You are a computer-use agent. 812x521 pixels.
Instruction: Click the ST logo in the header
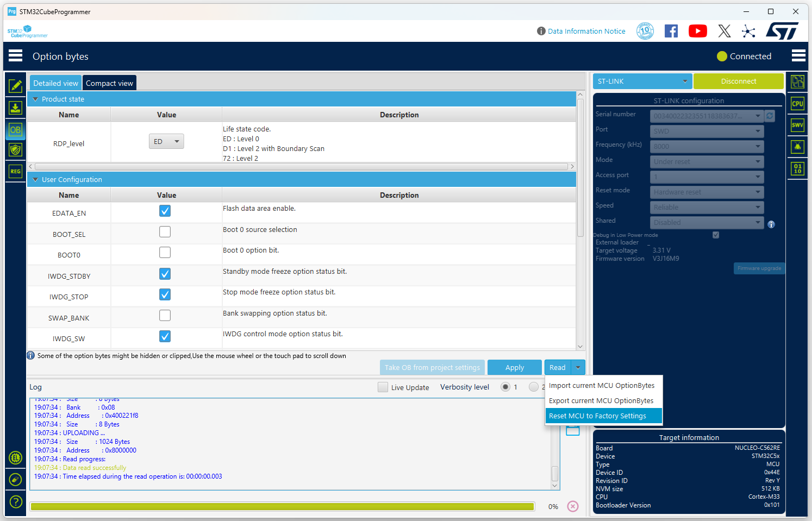pos(782,31)
